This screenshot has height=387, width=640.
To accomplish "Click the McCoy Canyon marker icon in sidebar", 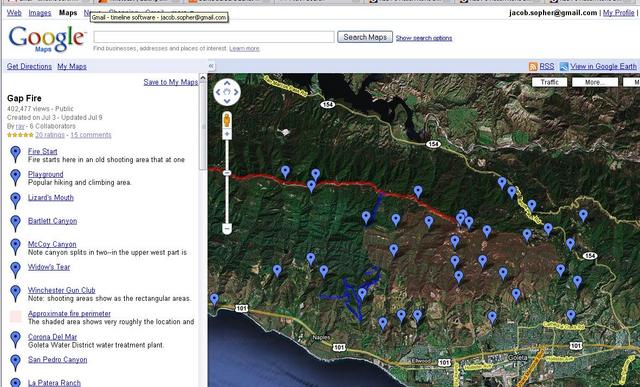I will pos(15,247).
